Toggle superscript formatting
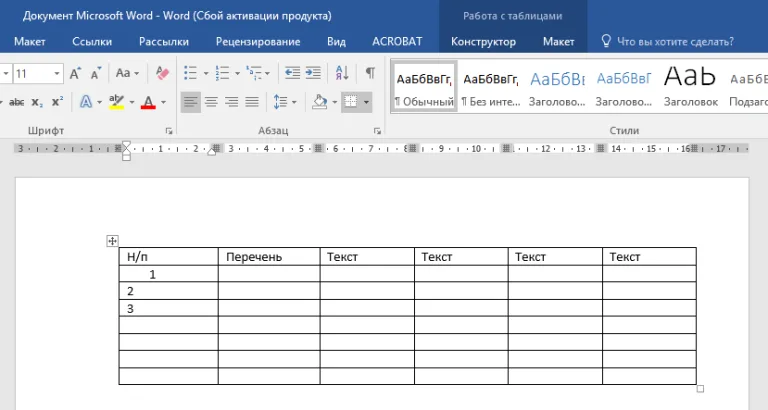The image size is (768, 410). [58, 102]
